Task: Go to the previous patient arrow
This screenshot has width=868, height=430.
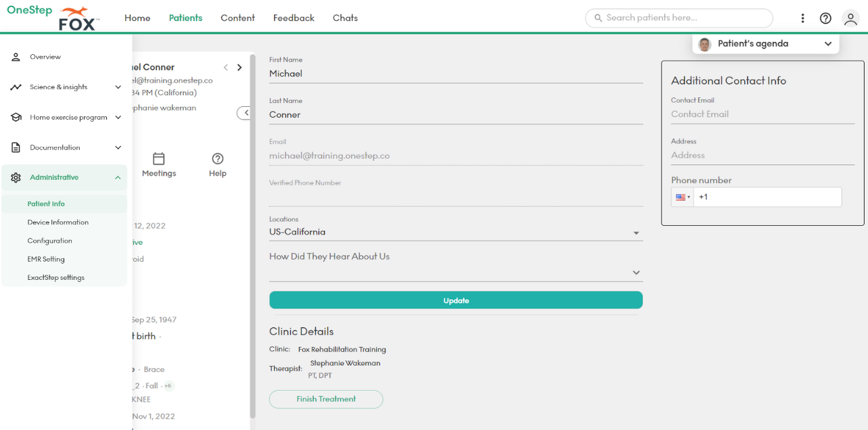Action: (x=226, y=68)
